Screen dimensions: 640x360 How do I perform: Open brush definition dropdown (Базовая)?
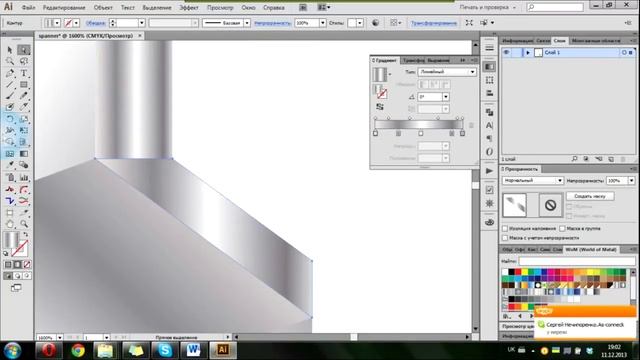coord(247,23)
